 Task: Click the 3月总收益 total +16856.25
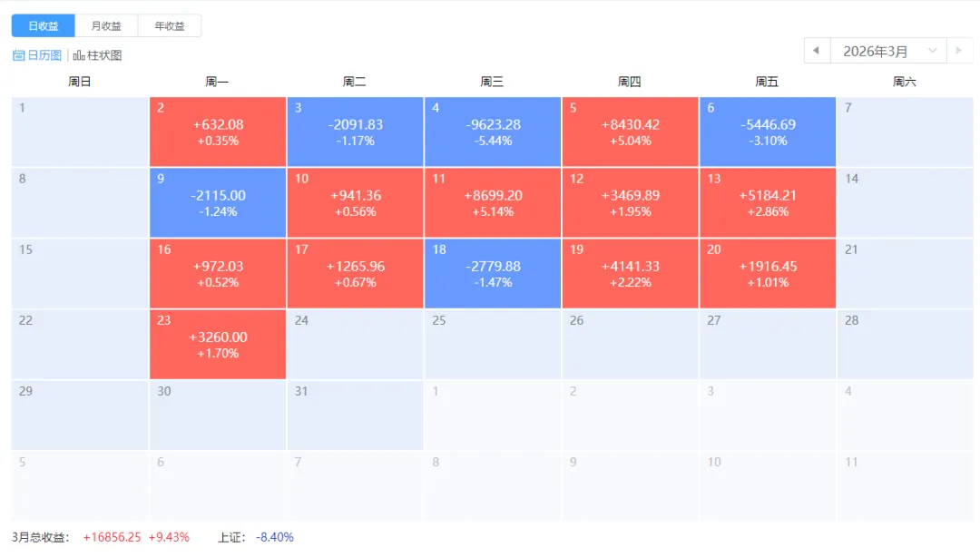coord(112,537)
